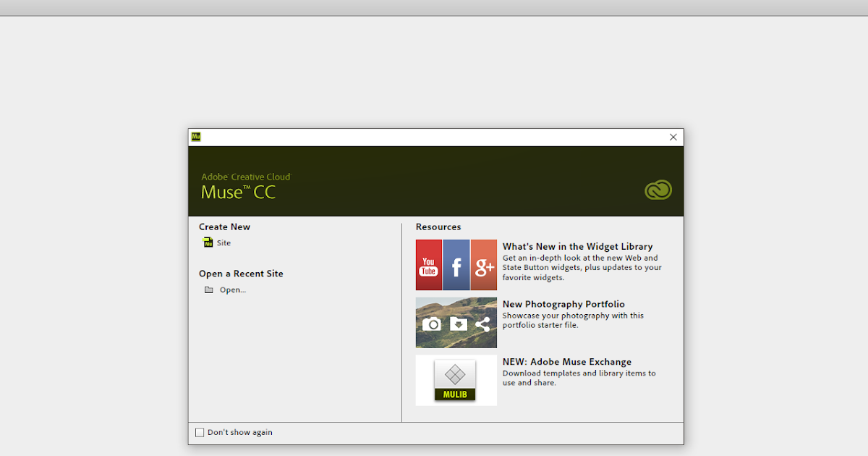Create a new Site
The image size is (868, 456).
(x=224, y=243)
